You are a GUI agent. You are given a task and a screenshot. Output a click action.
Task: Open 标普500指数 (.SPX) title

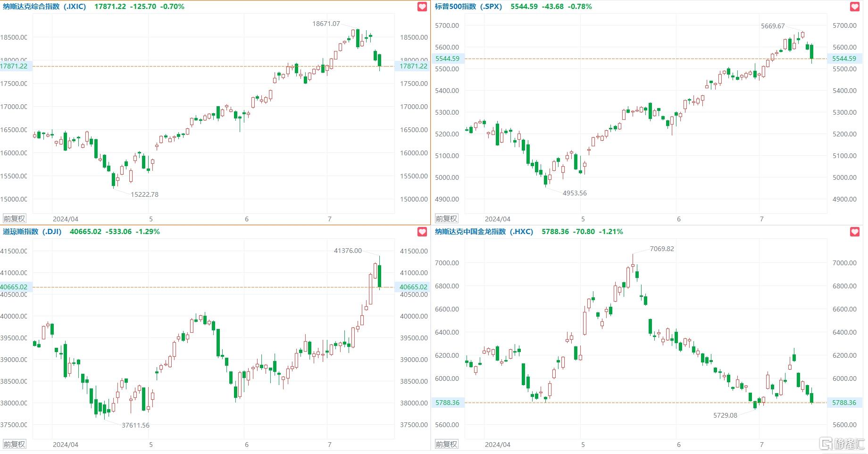(468, 7)
